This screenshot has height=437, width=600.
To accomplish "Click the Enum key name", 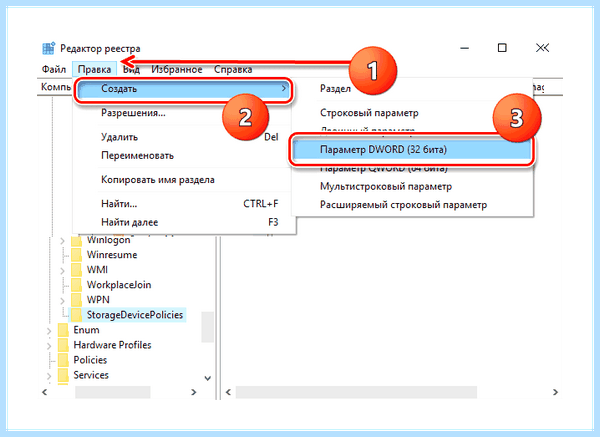I will coord(86,329).
